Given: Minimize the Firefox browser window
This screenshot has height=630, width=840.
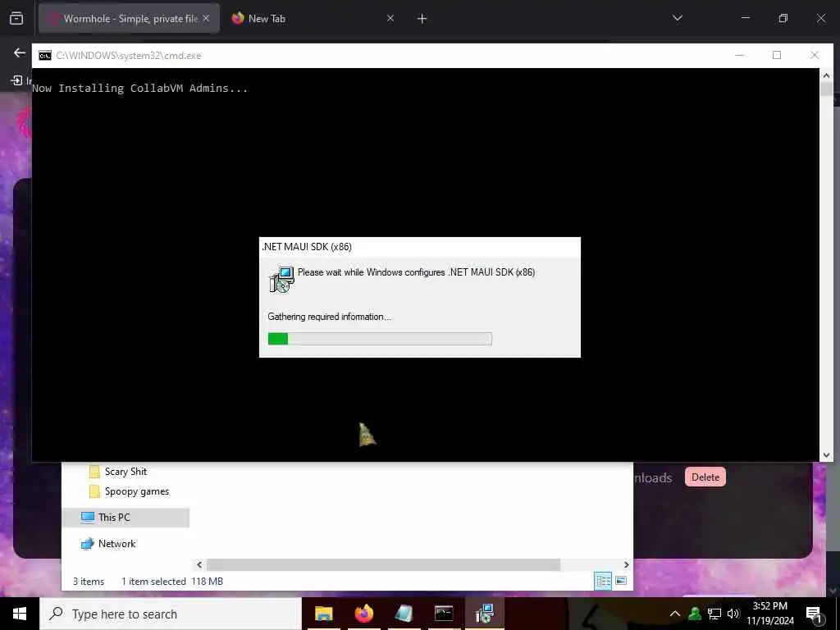Looking at the screenshot, I should (x=745, y=18).
